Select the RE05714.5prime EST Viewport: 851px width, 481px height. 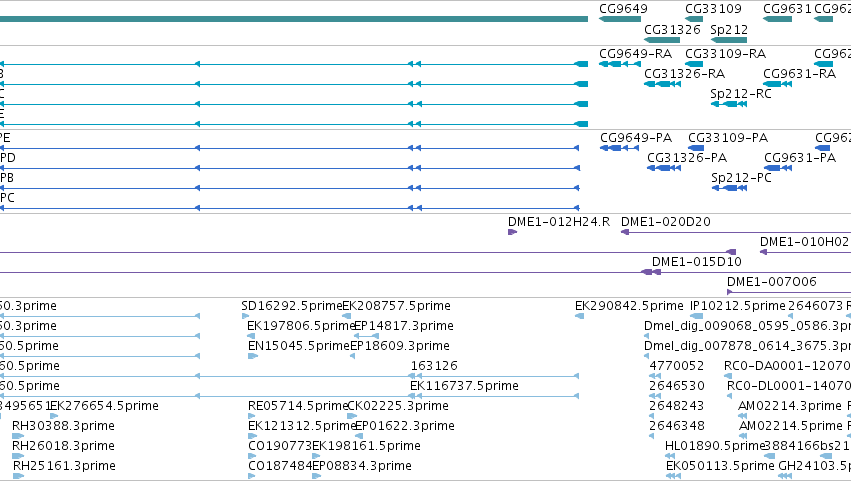pos(251,416)
